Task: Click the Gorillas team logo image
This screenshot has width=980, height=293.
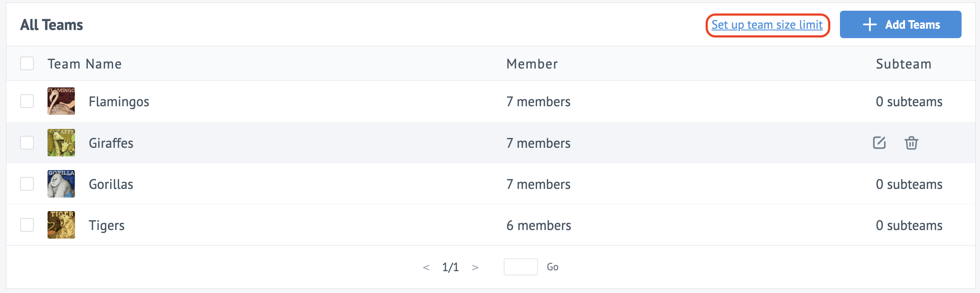Action: click(x=61, y=184)
